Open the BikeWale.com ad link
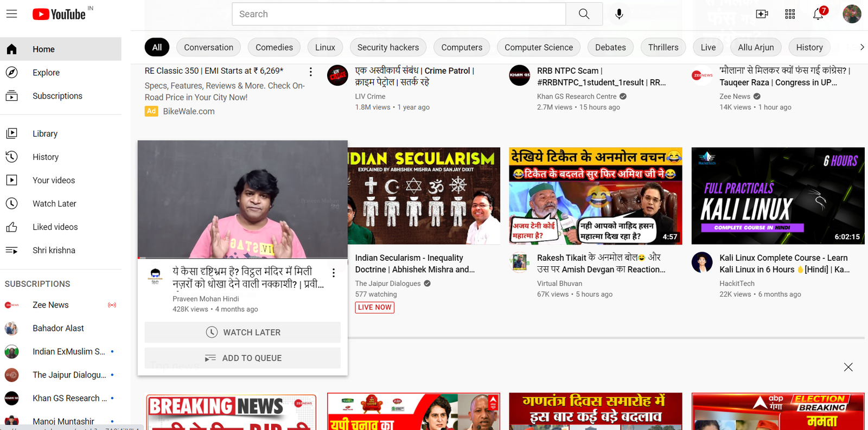 point(189,111)
